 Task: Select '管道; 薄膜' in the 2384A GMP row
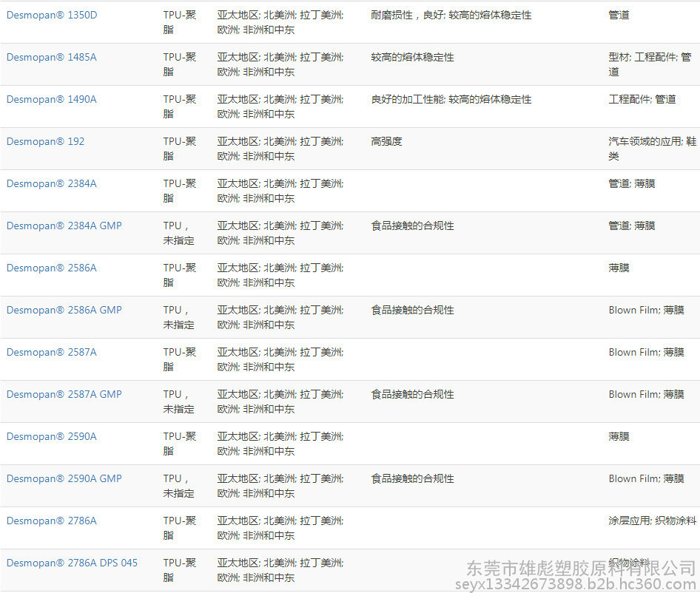pos(632,226)
